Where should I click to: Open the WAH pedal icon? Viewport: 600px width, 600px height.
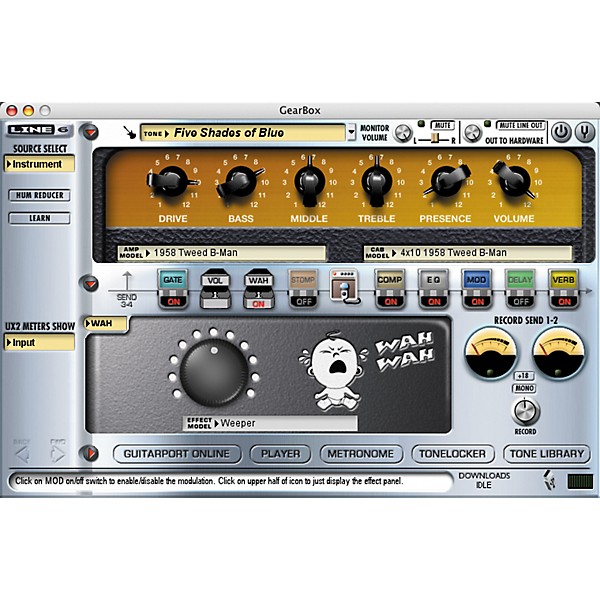tap(258, 280)
